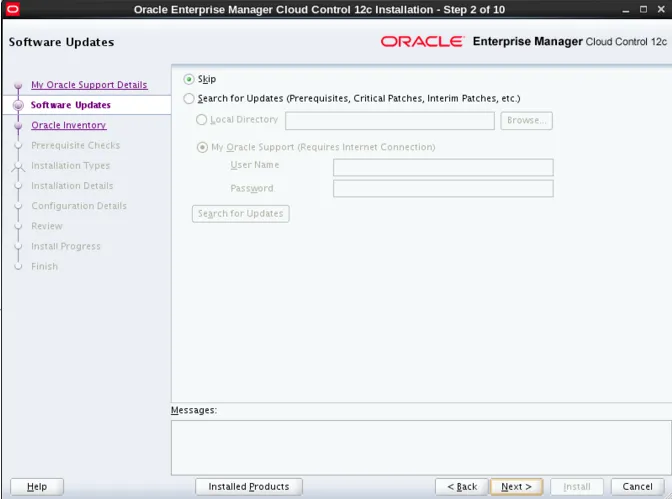Jump to the Oracle Inventory step
The height and width of the screenshot is (499, 672).
point(69,125)
